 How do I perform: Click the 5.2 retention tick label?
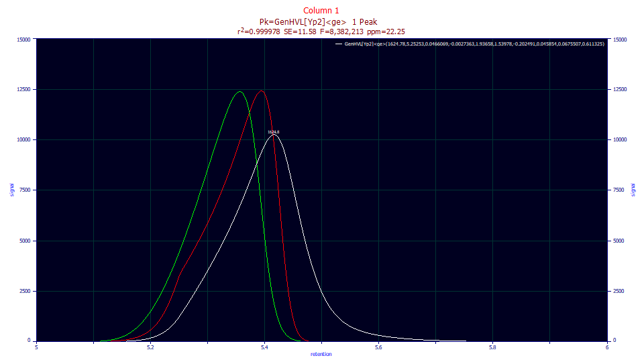tap(150, 348)
